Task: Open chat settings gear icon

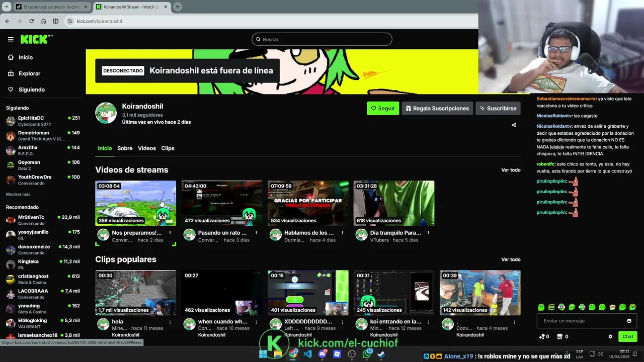Action: [610, 337]
